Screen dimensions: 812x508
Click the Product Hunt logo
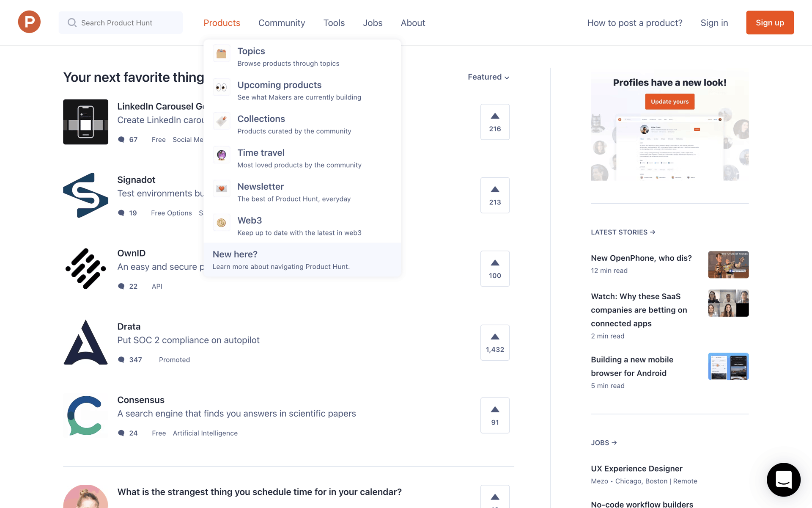29,22
